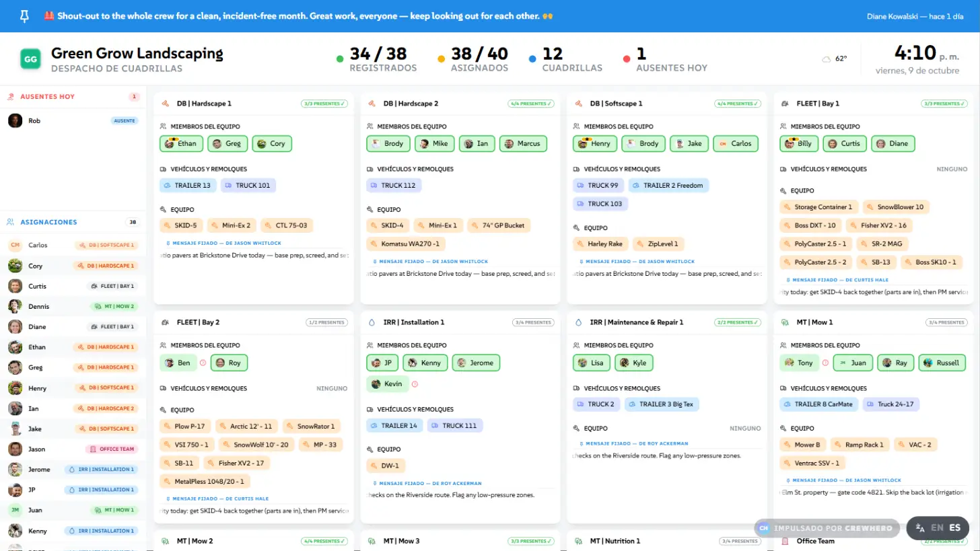Click the green GG company logo
This screenshot has width=980, height=551.
coord(30,59)
